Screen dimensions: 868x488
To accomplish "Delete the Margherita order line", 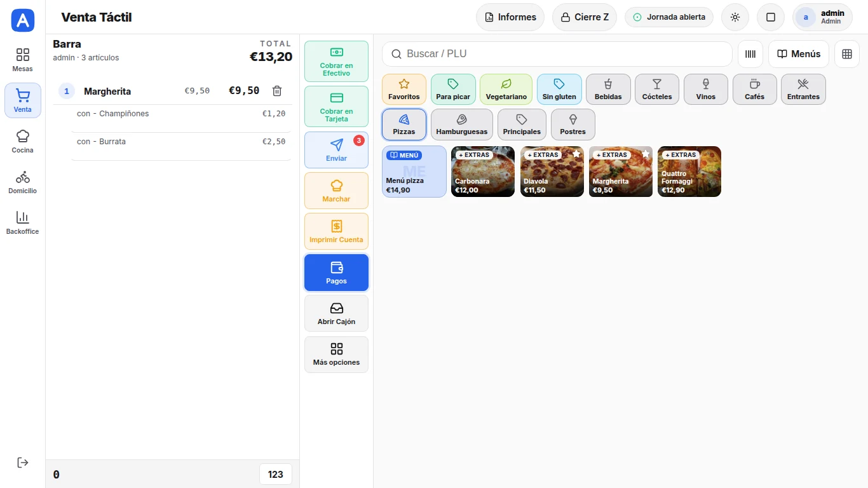I will pyautogui.click(x=277, y=91).
